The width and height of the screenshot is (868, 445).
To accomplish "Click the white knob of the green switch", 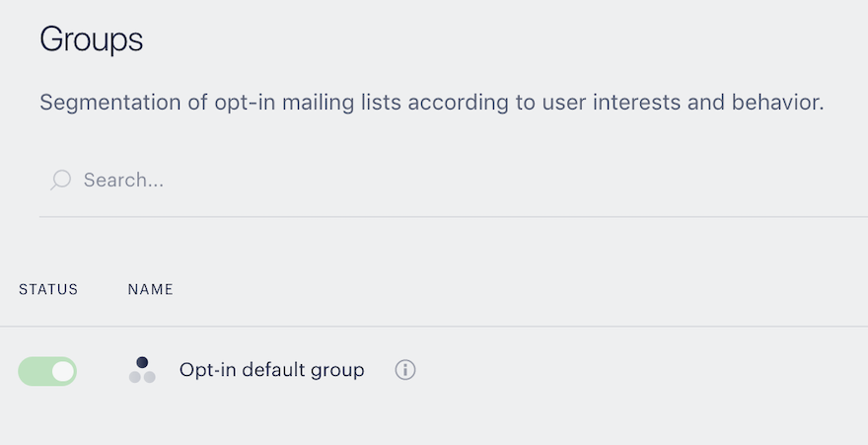I will click(63, 371).
